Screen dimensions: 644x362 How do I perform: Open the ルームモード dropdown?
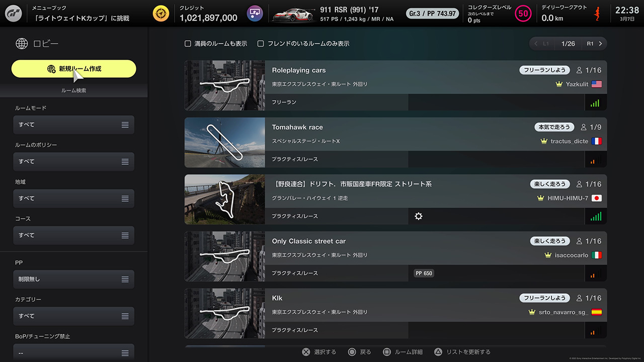tap(74, 125)
